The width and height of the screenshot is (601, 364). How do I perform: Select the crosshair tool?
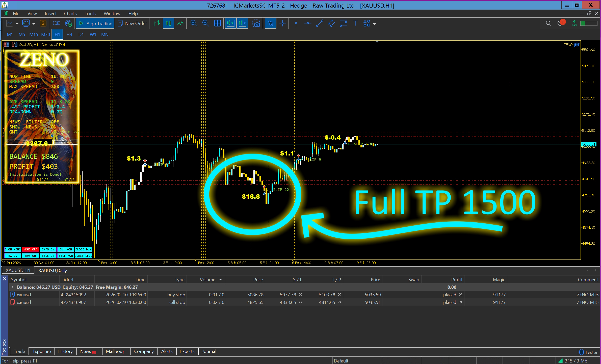[x=283, y=23]
